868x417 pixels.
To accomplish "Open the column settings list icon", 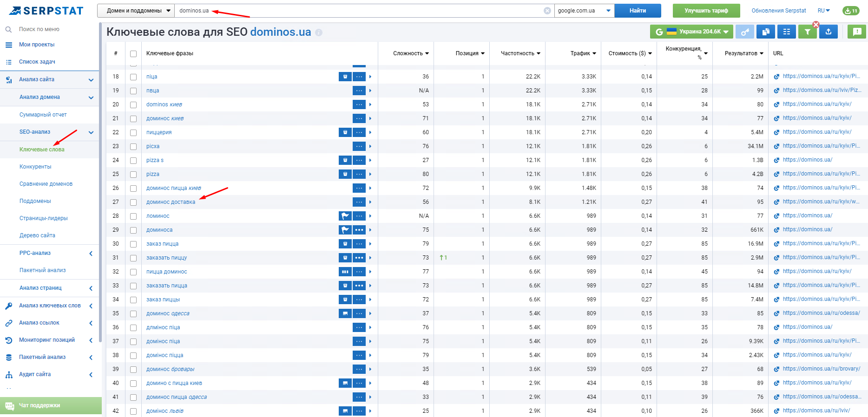I will tap(786, 32).
